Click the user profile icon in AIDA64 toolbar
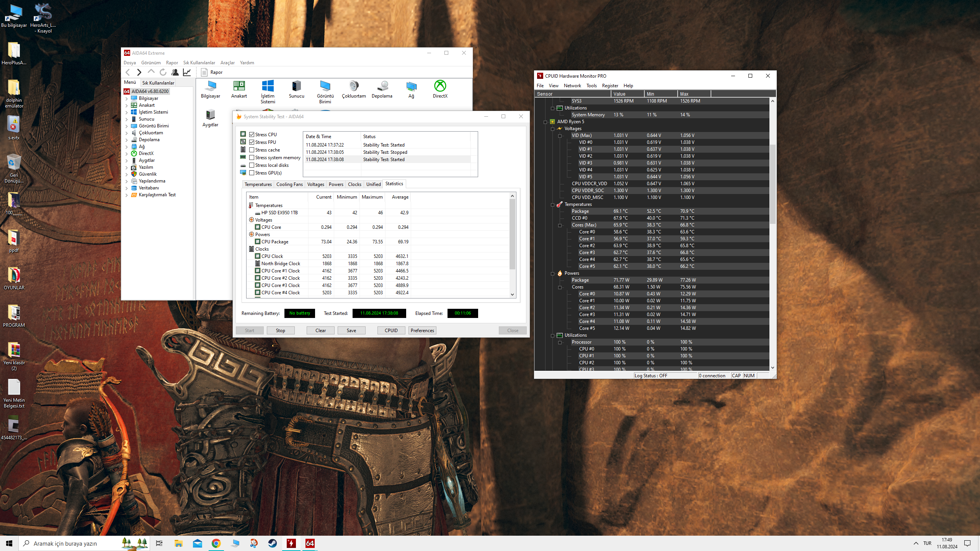Image resolution: width=980 pixels, height=551 pixels. [175, 72]
